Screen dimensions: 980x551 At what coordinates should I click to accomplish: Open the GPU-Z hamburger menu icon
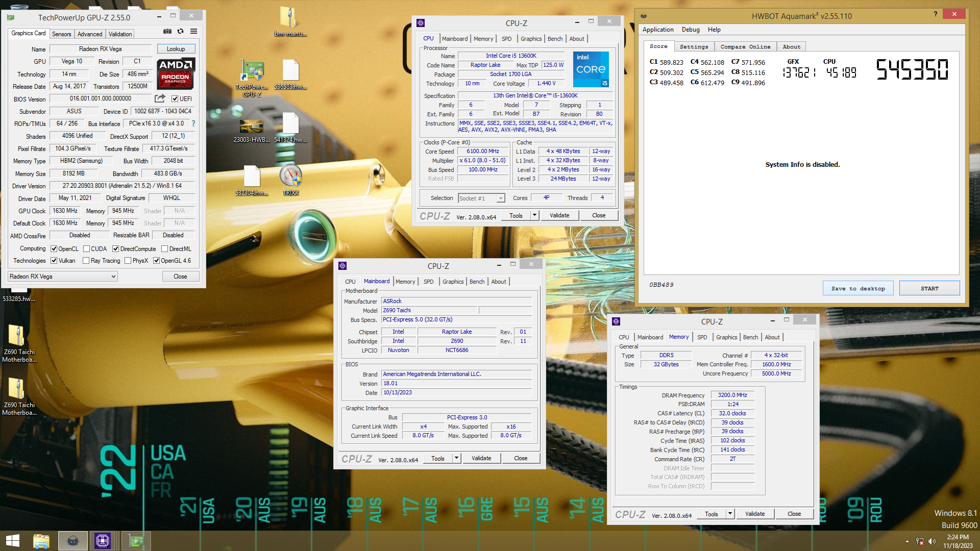point(194,32)
